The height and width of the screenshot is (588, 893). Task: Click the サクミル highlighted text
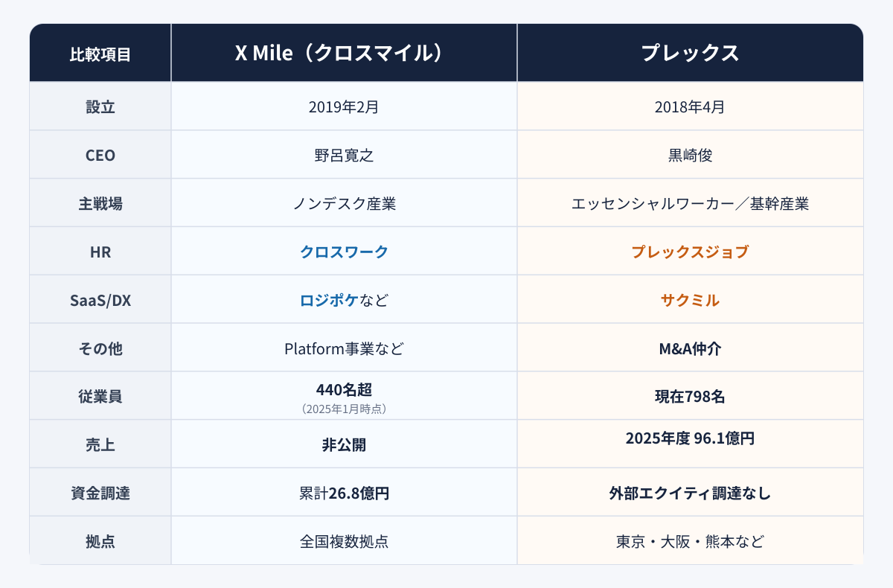click(x=690, y=300)
